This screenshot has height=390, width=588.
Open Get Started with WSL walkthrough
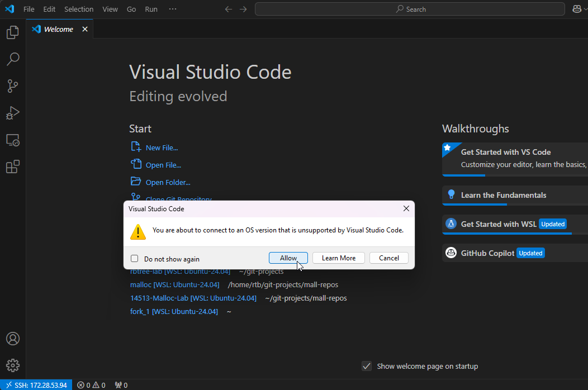pos(515,224)
